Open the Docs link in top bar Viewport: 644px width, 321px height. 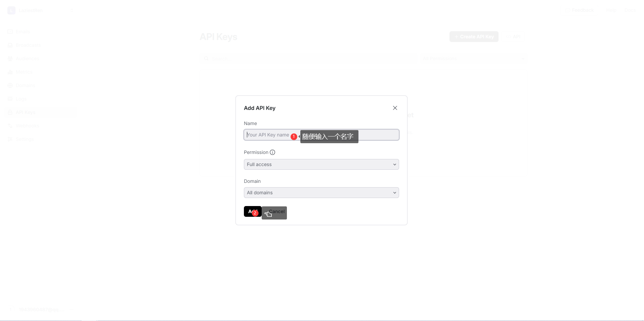pos(630,10)
